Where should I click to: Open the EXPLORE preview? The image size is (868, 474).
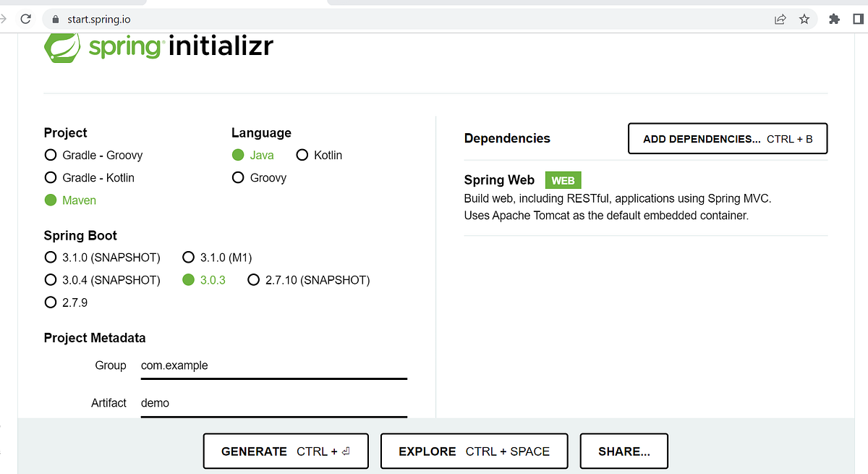click(x=474, y=451)
